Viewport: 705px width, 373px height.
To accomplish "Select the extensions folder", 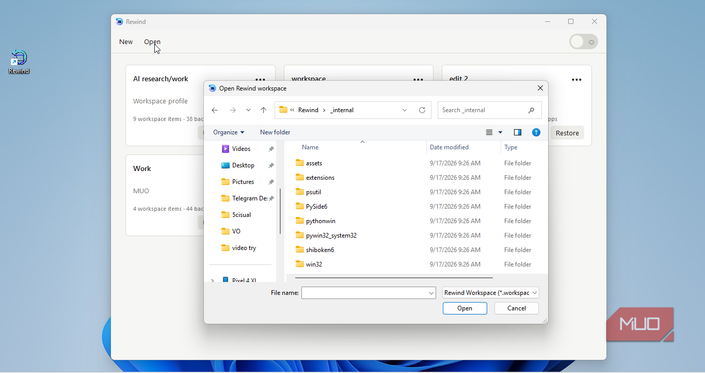I will [x=320, y=178].
